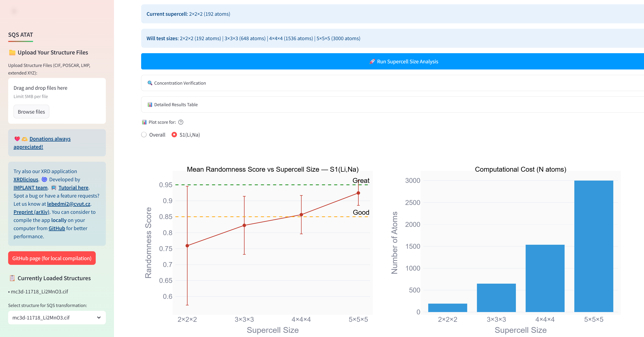The width and height of the screenshot is (644, 337).
Task: Click the help icon beside Plot score for
Action: point(181,122)
